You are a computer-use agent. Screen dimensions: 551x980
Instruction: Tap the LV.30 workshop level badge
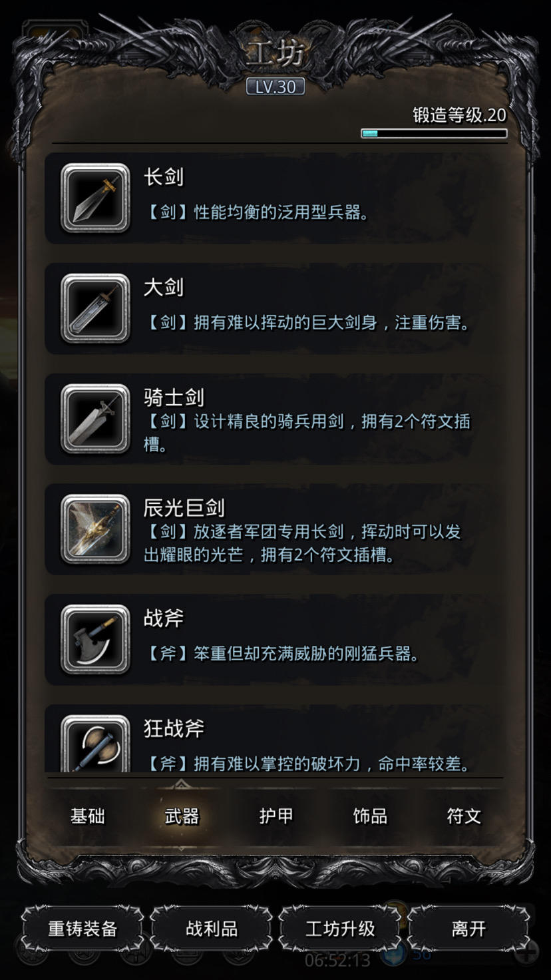pos(275,87)
